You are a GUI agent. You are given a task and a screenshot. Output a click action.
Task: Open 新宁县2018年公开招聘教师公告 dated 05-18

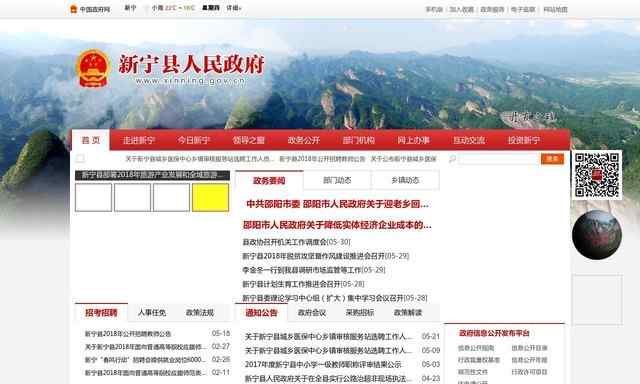(128, 334)
